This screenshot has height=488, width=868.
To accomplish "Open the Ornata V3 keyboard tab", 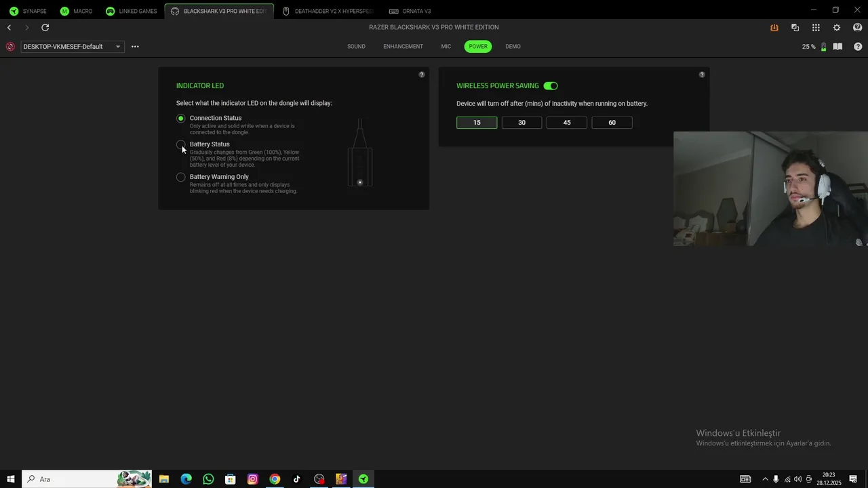I will (x=410, y=11).
